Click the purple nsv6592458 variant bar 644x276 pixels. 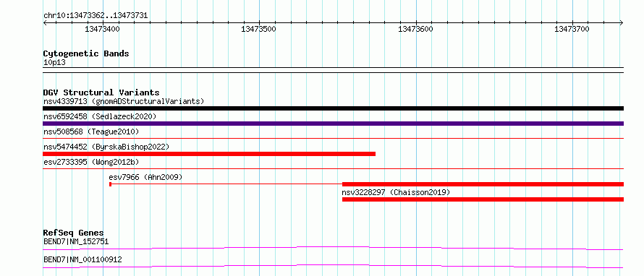coord(333,124)
